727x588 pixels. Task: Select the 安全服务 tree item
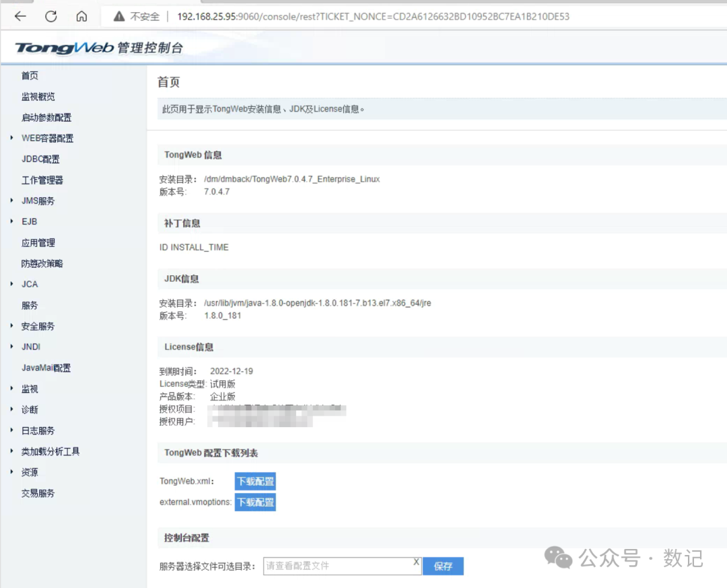point(38,326)
